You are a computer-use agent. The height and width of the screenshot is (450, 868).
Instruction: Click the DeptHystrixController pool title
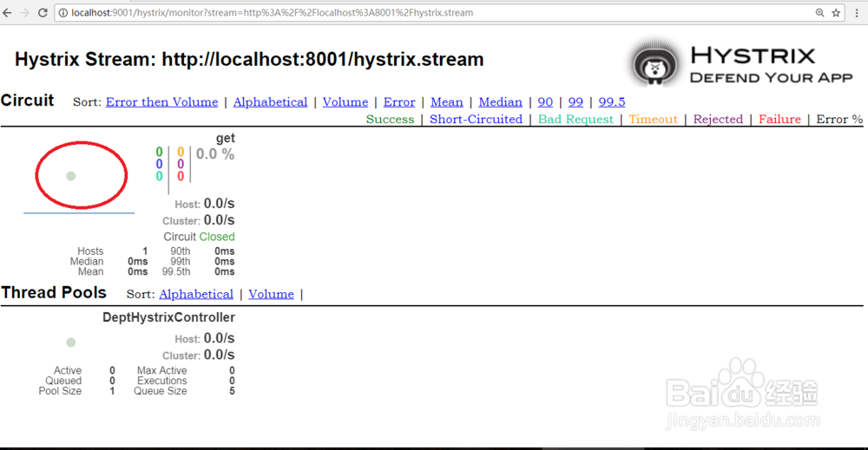[169, 317]
